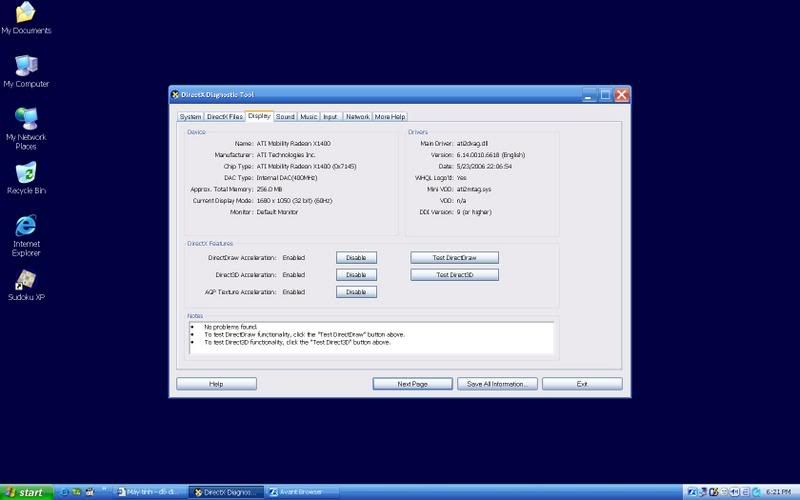Image resolution: width=800 pixels, height=500 pixels.
Task: Open My Network Places desktop icon
Action: tap(26, 129)
